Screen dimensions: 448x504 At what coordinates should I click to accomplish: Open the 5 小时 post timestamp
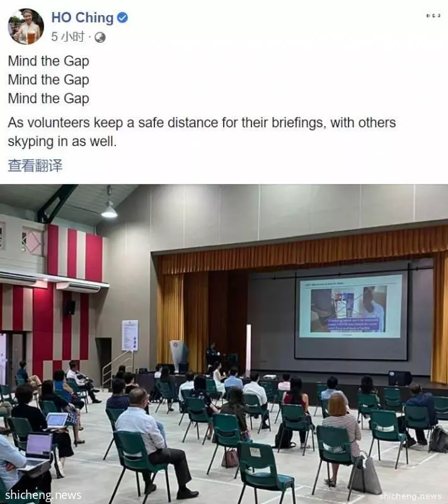[67, 37]
